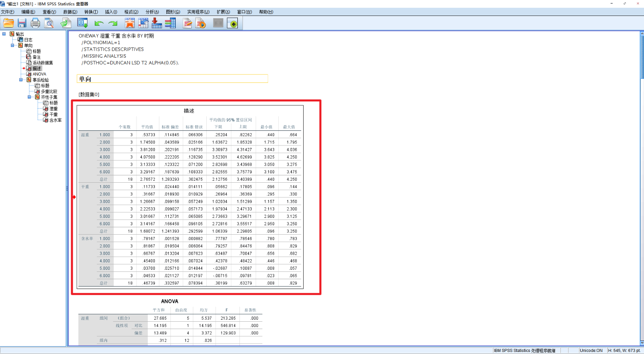Click the page-with-pencil script icon
The image size is (644, 354).
pos(188,23)
